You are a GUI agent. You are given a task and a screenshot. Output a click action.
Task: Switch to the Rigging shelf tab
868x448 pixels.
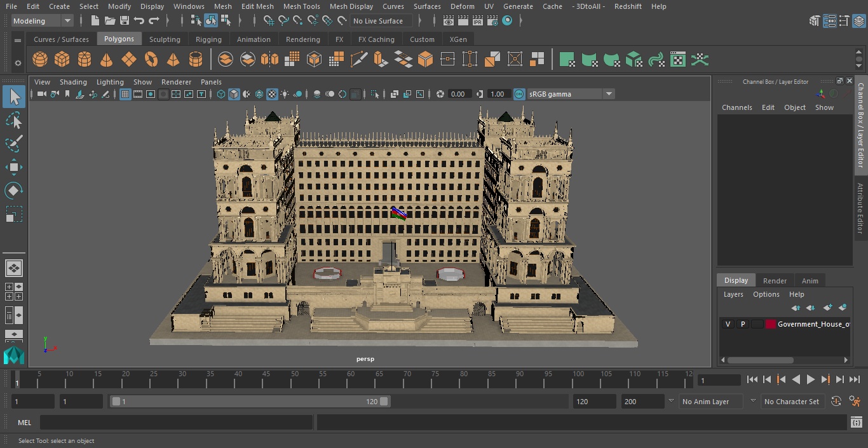pos(208,39)
